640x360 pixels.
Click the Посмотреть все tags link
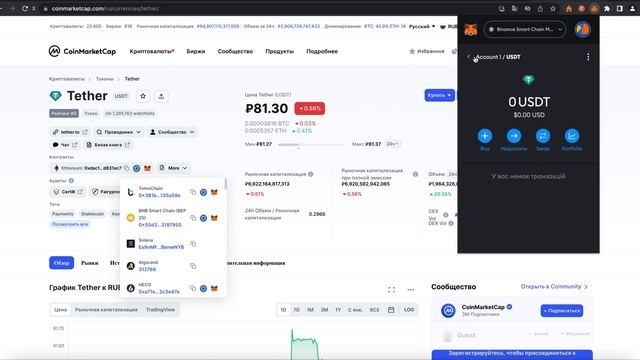coord(70,224)
